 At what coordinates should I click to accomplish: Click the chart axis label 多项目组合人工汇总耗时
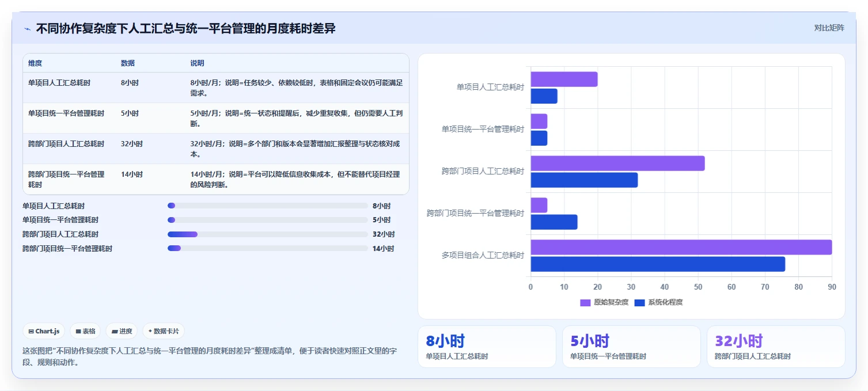[483, 255]
